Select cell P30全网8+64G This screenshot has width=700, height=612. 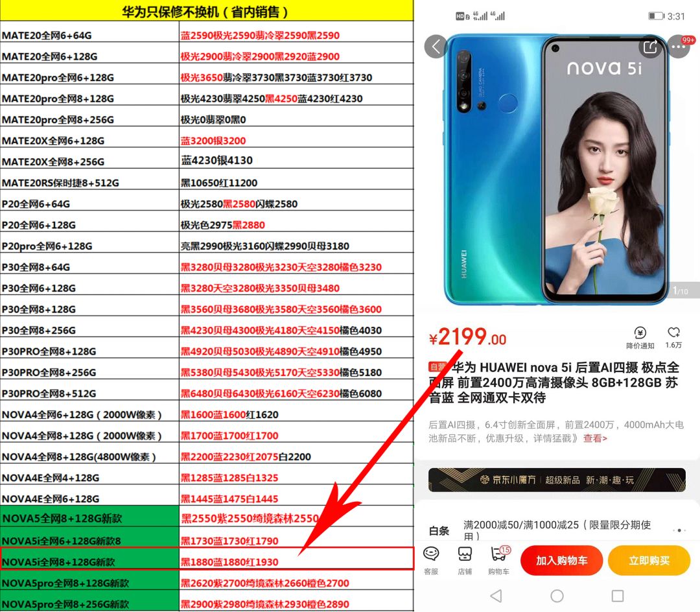point(89,263)
